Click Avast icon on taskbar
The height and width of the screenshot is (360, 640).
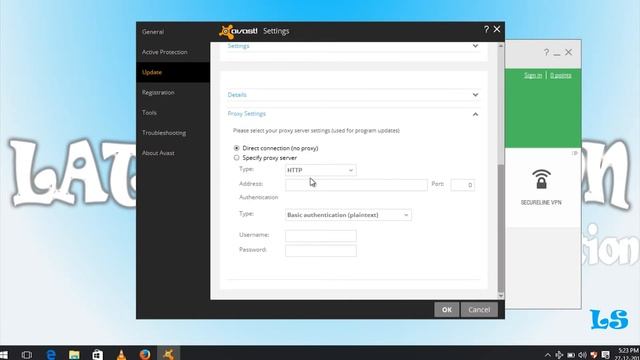point(168,354)
